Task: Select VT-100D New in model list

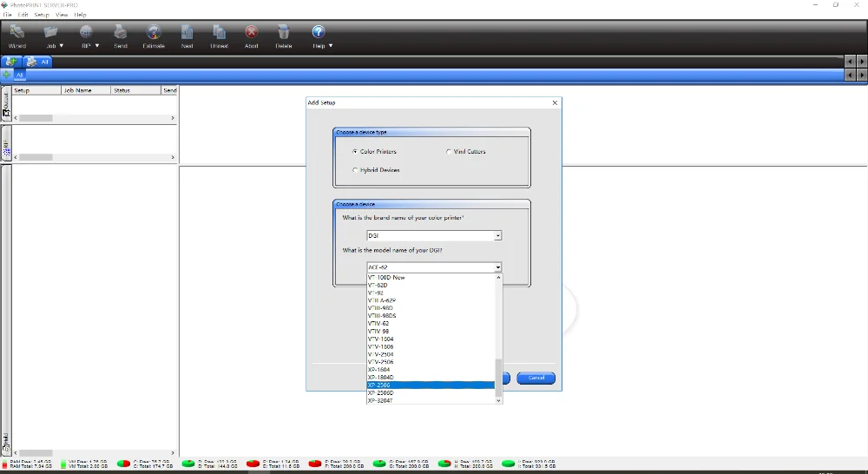Action: [431, 278]
